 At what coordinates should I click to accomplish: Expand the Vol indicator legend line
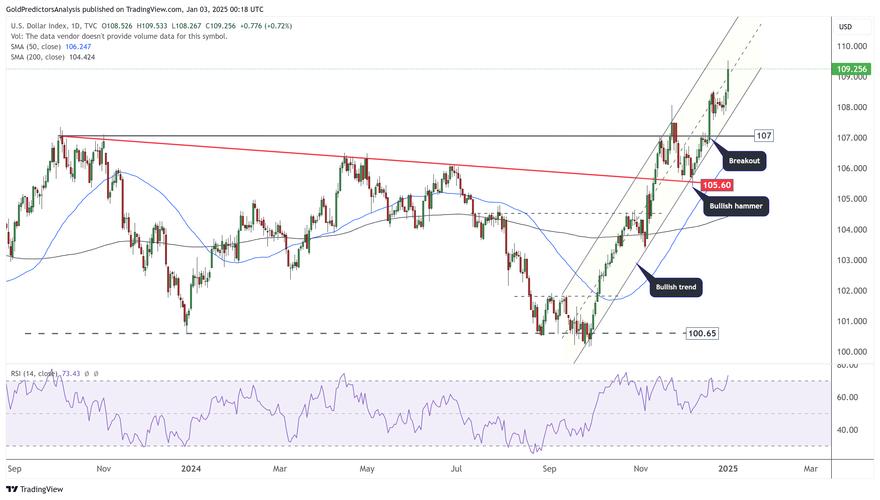click(118, 36)
